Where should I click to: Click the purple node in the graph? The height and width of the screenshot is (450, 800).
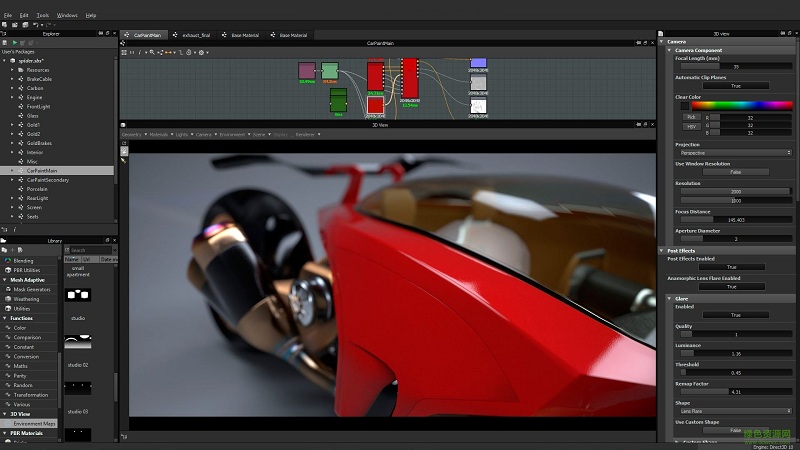[x=307, y=70]
